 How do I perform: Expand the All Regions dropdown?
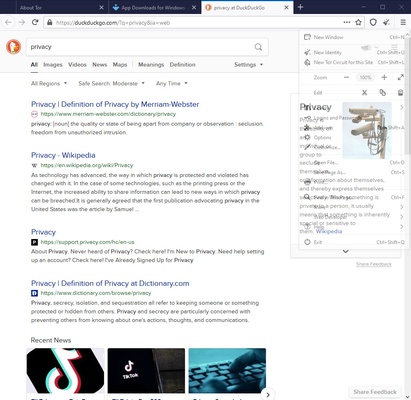[x=49, y=83]
